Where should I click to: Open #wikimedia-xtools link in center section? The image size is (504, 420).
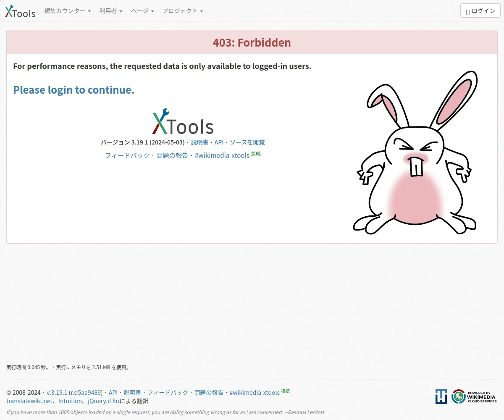tap(222, 155)
